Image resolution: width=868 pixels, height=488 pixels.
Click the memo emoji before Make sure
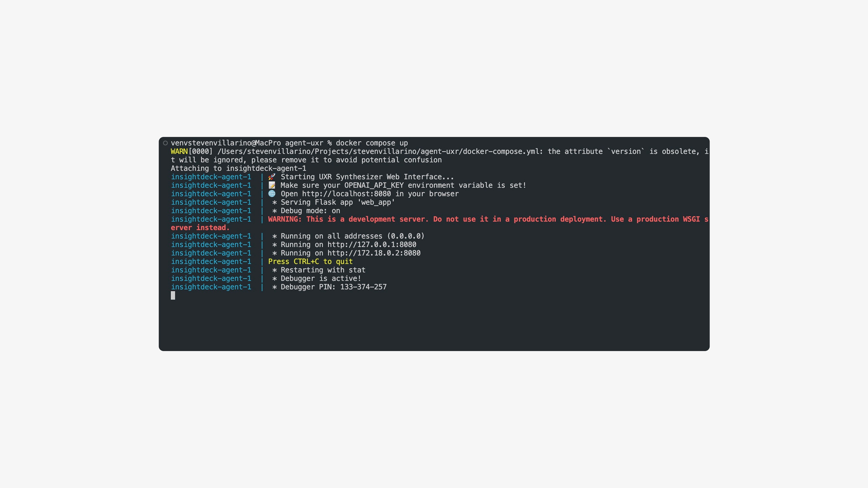(x=271, y=185)
